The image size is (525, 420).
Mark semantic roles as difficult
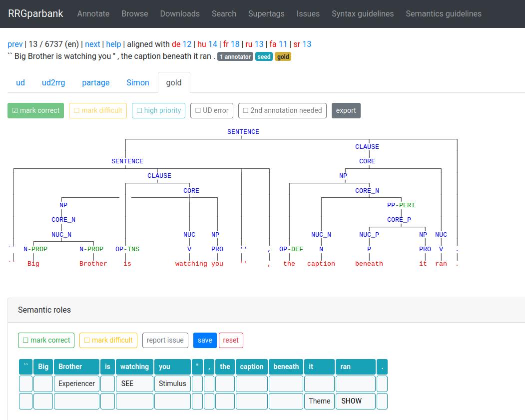point(108,340)
